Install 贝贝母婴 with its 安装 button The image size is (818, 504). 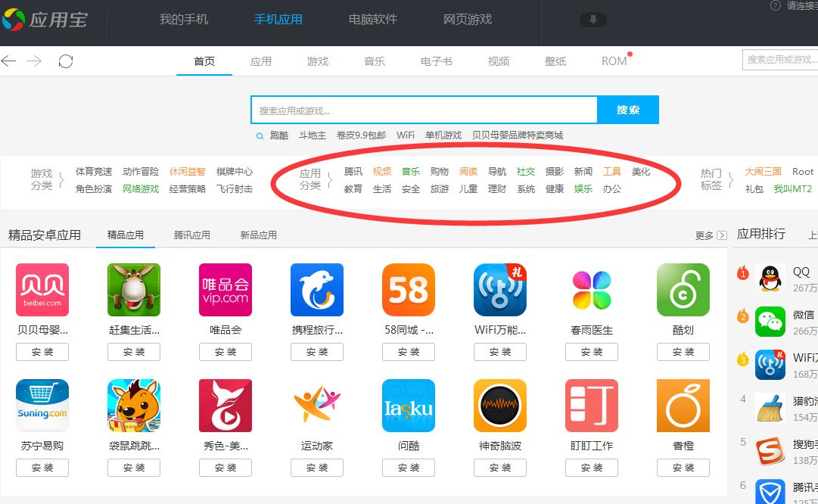click(42, 352)
